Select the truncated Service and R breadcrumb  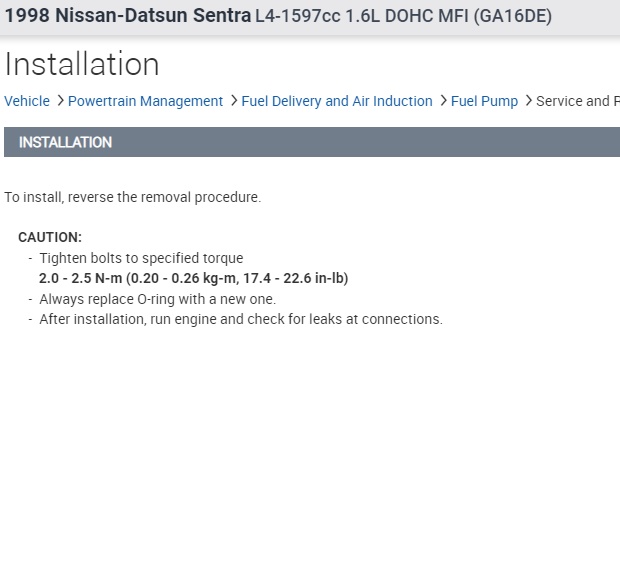pyautogui.click(x=577, y=101)
